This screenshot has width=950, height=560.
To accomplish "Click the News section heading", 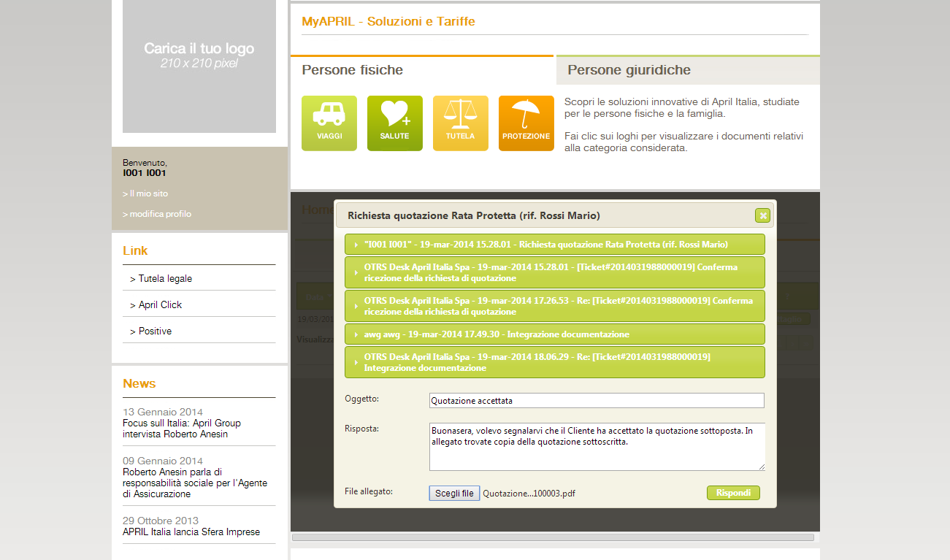I will click(x=139, y=384).
